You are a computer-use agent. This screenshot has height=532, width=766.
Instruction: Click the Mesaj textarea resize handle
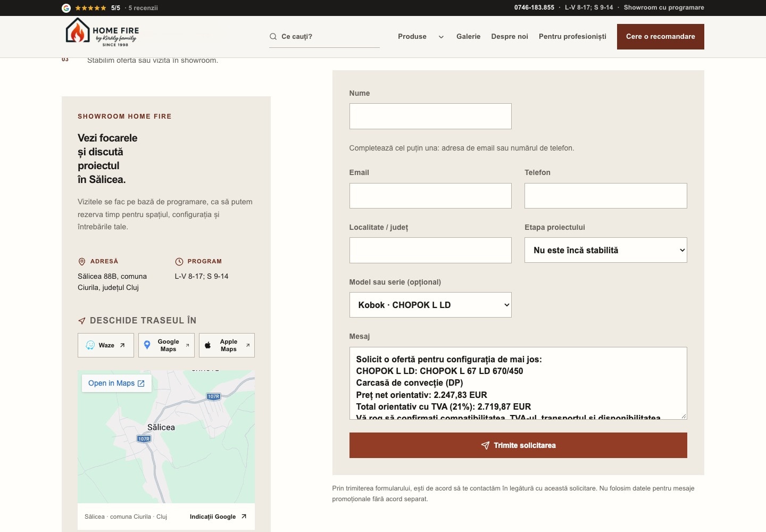point(684,416)
